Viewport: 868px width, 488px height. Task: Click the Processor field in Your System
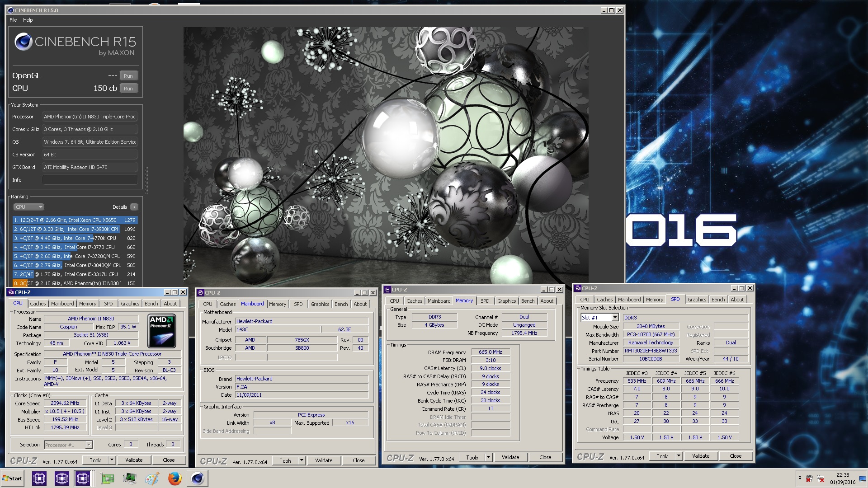pos(90,117)
